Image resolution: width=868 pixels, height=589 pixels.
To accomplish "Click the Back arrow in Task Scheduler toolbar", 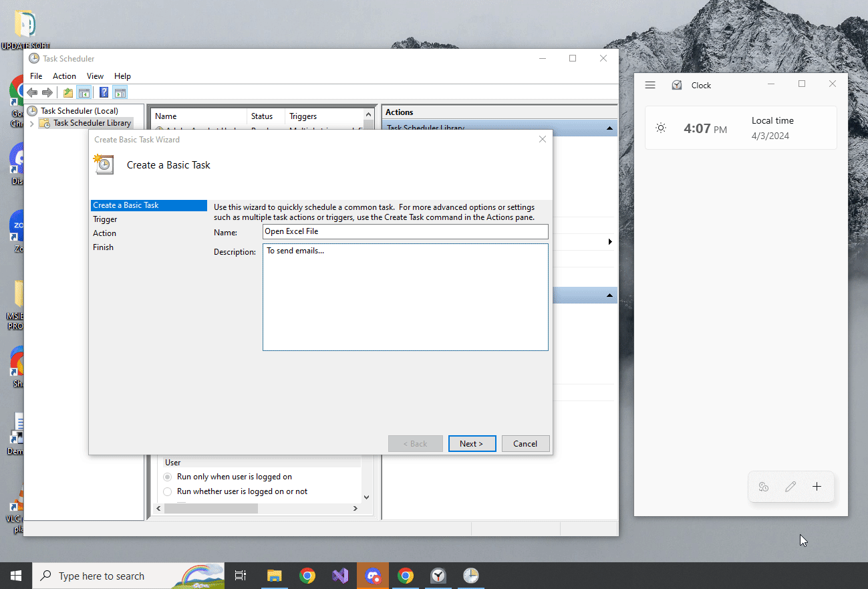I will pyautogui.click(x=32, y=92).
